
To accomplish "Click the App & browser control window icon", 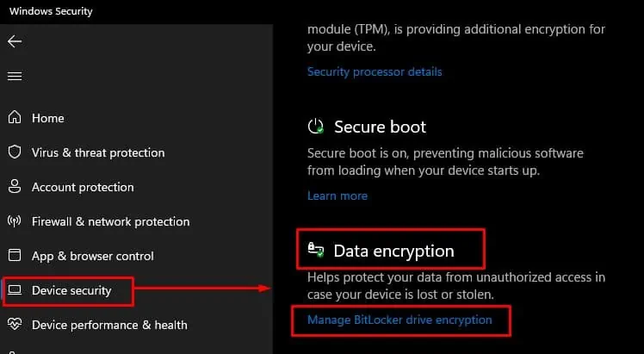I will 15,256.
